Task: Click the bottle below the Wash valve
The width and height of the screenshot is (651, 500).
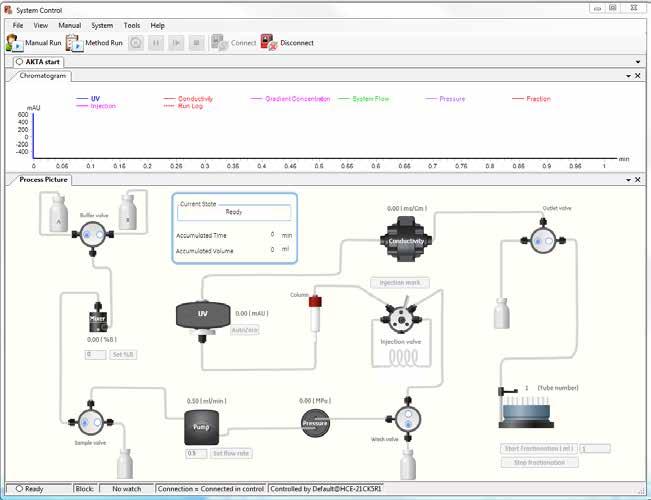Action: pos(408,464)
